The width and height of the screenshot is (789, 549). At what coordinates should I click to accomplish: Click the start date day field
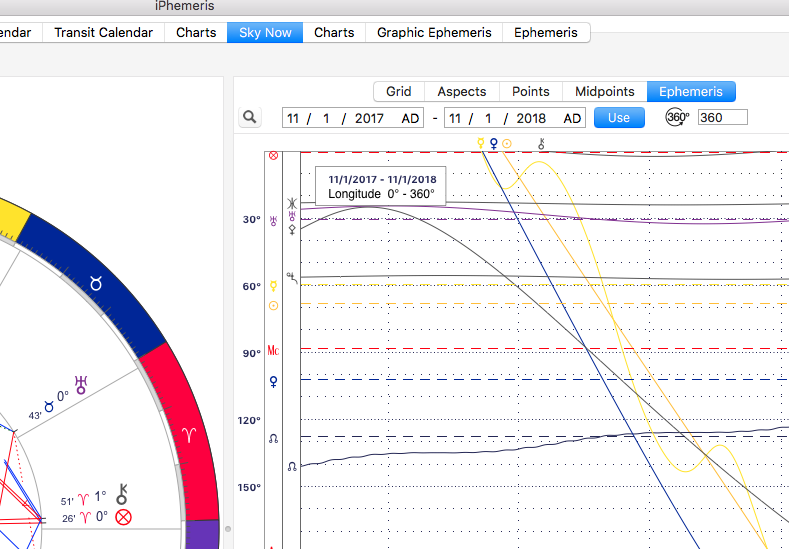click(326, 118)
